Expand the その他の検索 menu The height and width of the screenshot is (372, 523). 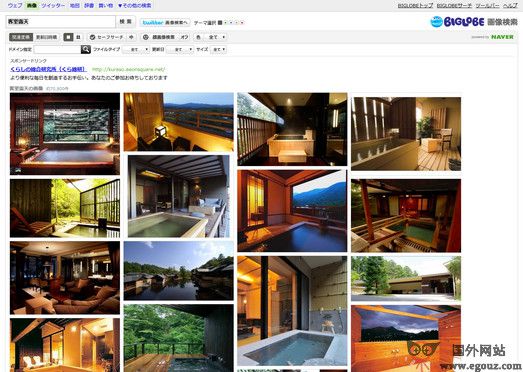tap(135, 5)
